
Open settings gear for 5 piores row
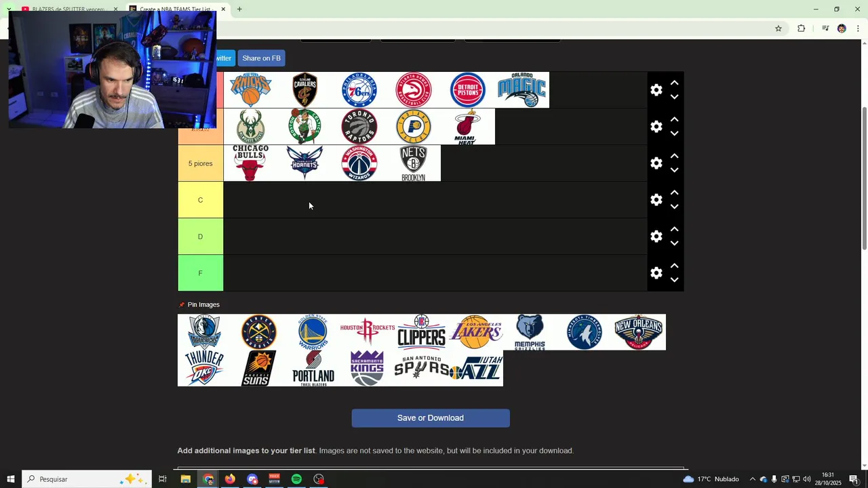[656, 163]
